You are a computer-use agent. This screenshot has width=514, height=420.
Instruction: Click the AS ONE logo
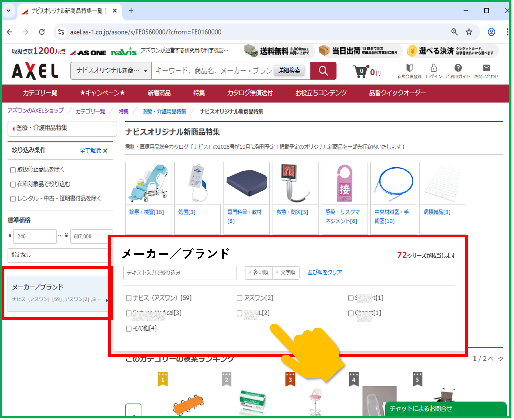88,53
